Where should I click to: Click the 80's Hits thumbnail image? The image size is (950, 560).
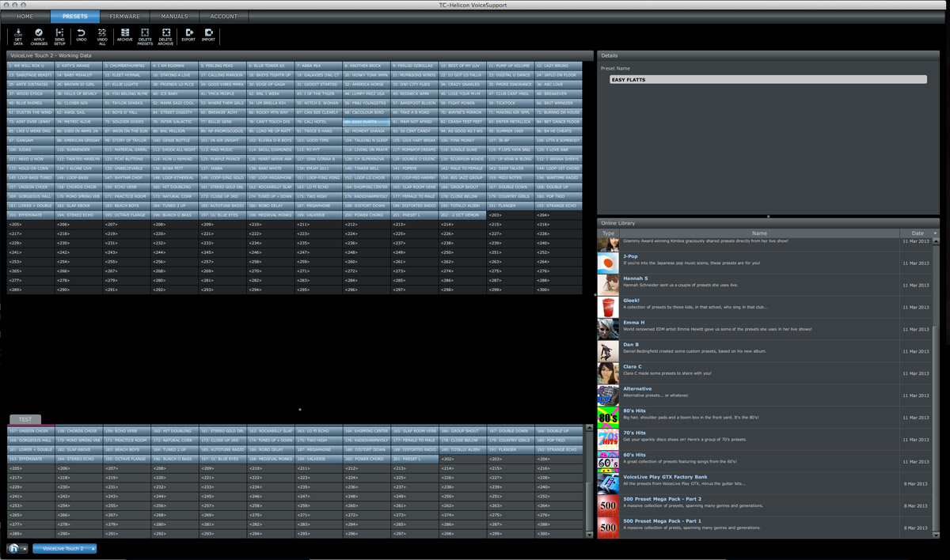coord(608,418)
